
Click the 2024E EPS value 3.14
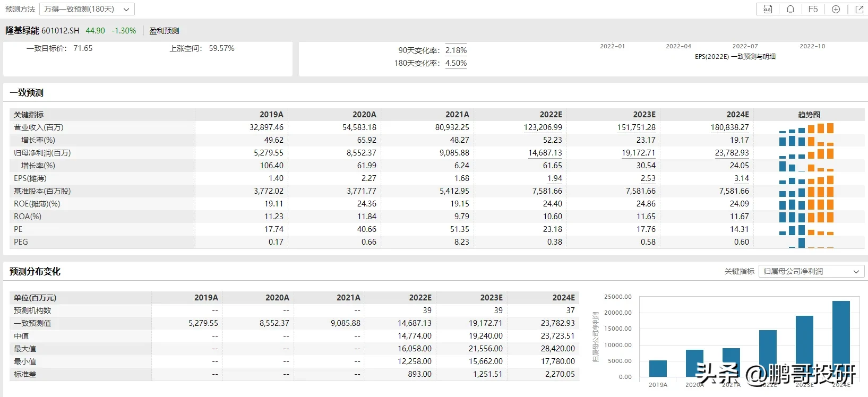click(742, 178)
